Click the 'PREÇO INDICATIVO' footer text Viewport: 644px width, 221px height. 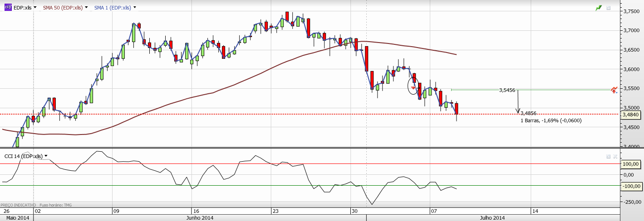pos(18,205)
